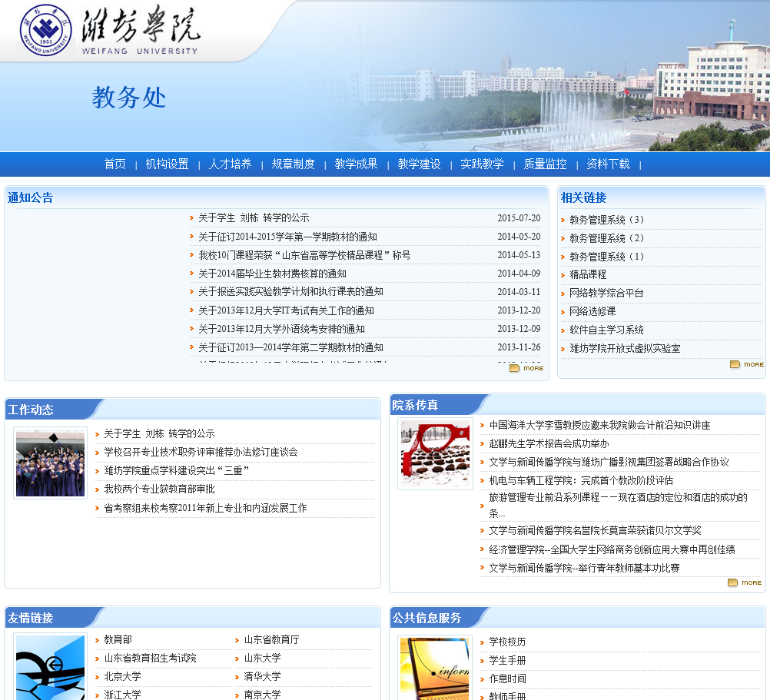The image size is (770, 700).
Task: Open 首页 in navigation bar
Action: [x=115, y=164]
